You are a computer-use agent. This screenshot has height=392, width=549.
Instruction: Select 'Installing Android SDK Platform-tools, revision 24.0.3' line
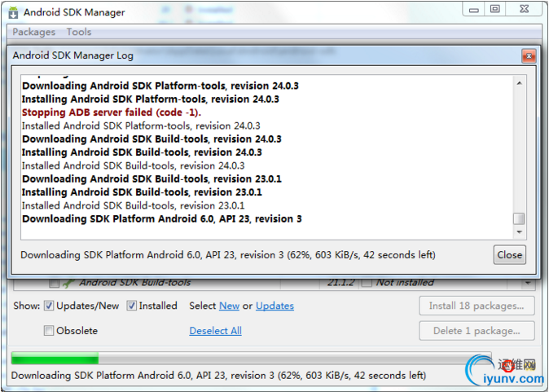pos(150,99)
